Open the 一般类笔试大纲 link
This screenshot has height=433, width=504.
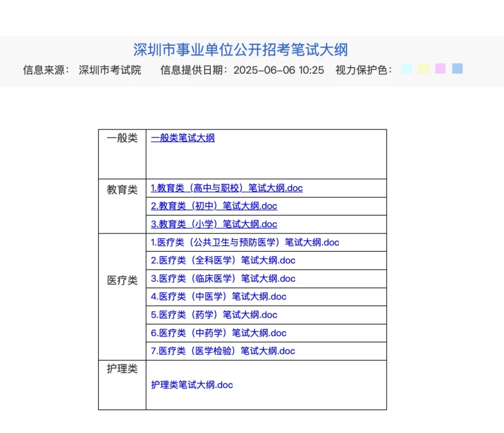[x=183, y=138]
